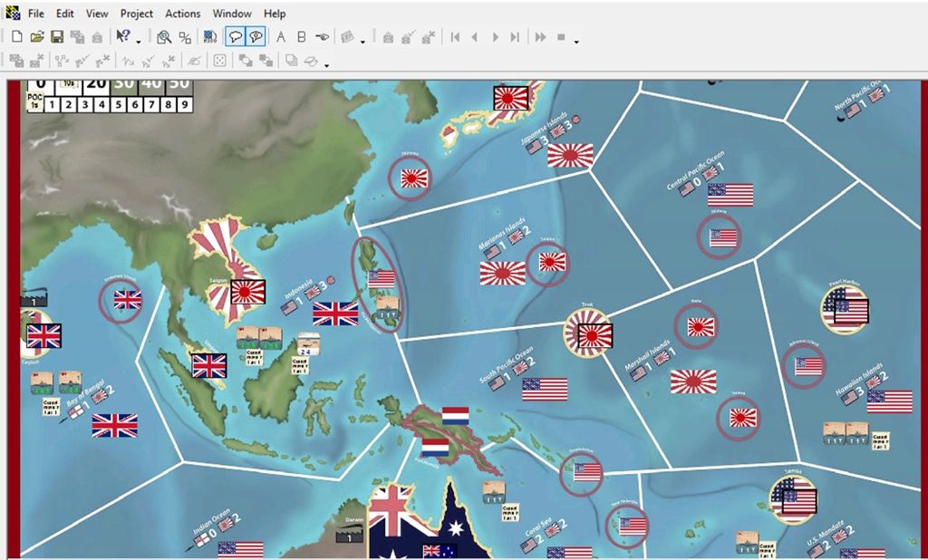Select the magnifier zoom tool in toolbar
The width and height of the screenshot is (928, 560).
coord(164,37)
